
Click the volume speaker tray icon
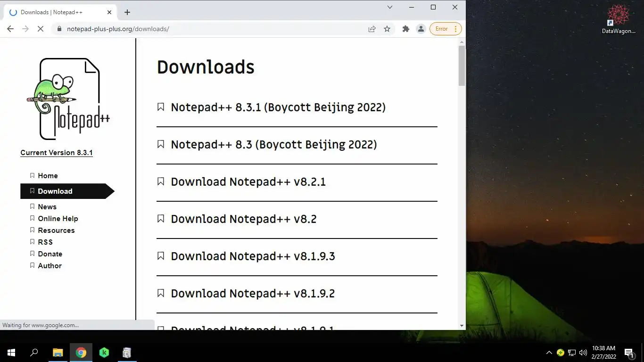(x=583, y=353)
